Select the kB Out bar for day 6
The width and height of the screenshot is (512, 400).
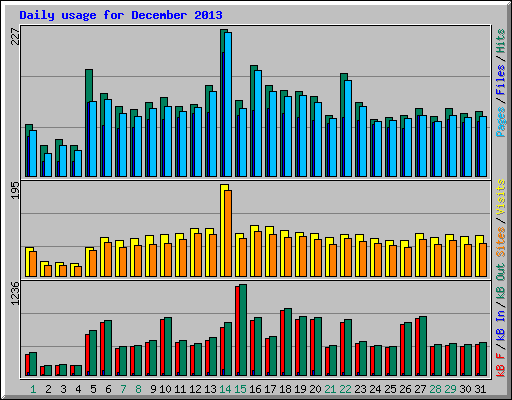click(108, 348)
